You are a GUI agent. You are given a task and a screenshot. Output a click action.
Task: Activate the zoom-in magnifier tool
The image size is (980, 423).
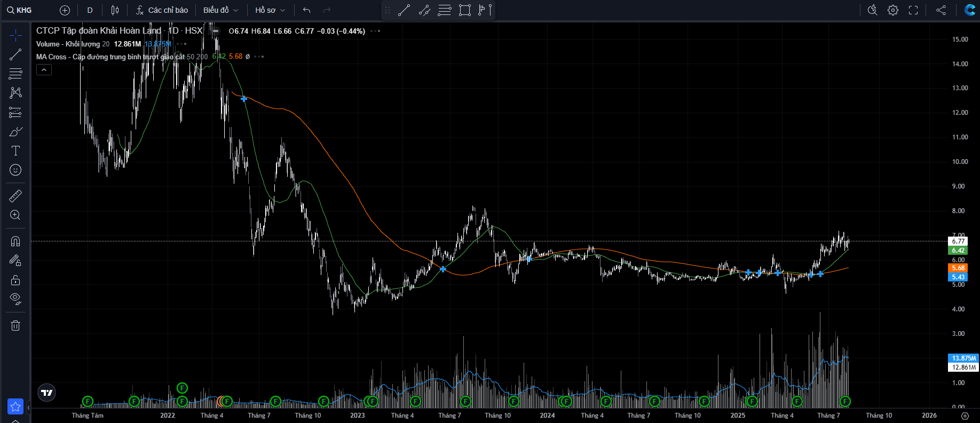(15, 215)
